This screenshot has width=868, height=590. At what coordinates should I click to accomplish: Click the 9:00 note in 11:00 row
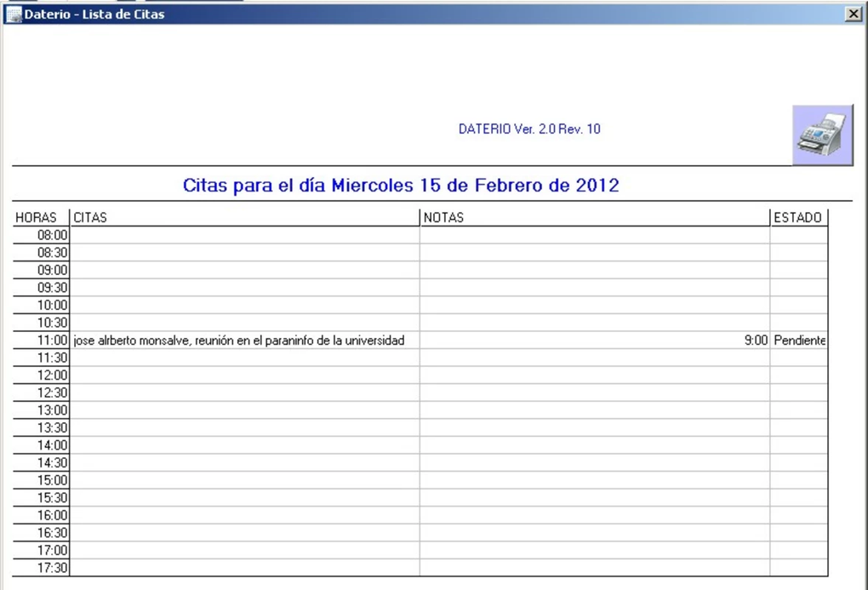[756, 341]
